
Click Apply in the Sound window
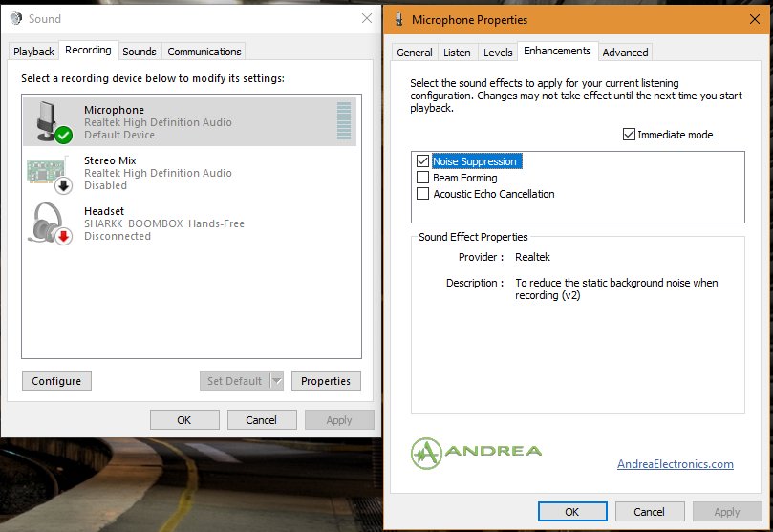pos(339,420)
